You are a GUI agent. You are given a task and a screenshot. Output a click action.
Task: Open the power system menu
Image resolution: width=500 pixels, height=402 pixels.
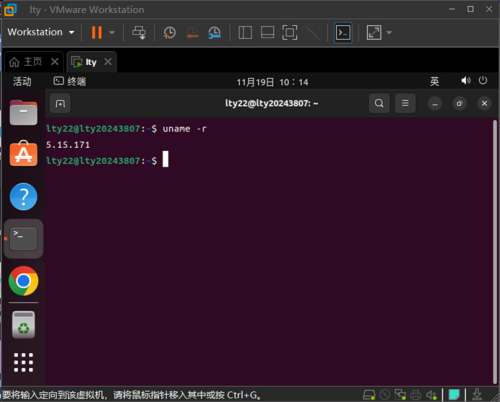[x=483, y=81]
